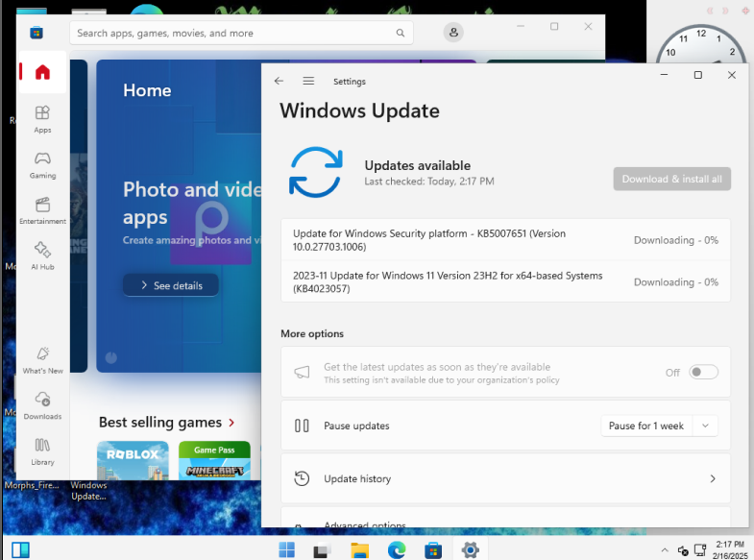Select the 2023-11 Update KB4023057 row
Viewport: 754px width, 560px height.
coord(505,281)
